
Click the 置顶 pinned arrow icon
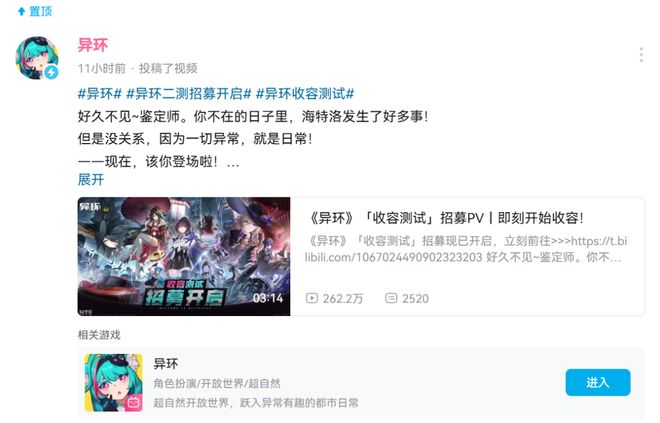pos(21,11)
